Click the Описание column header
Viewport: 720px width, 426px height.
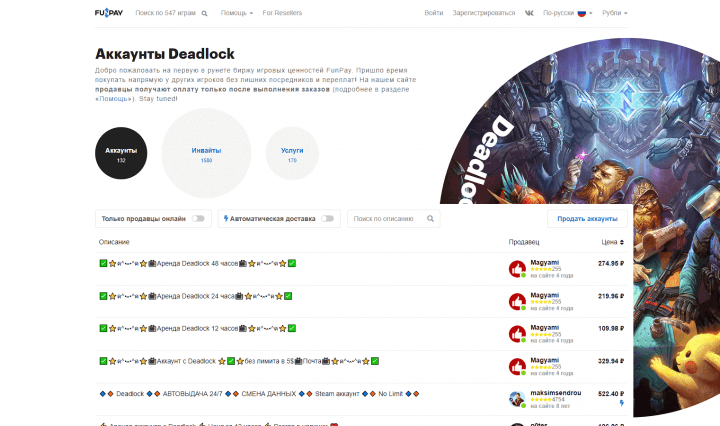coord(114,242)
